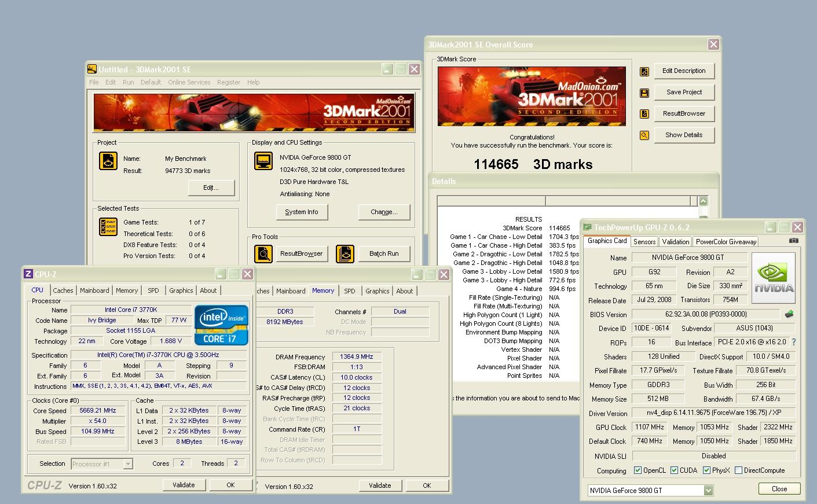The height and width of the screenshot is (504, 817).
Task: Click the Selected Tests checklist icon
Action: [108, 226]
